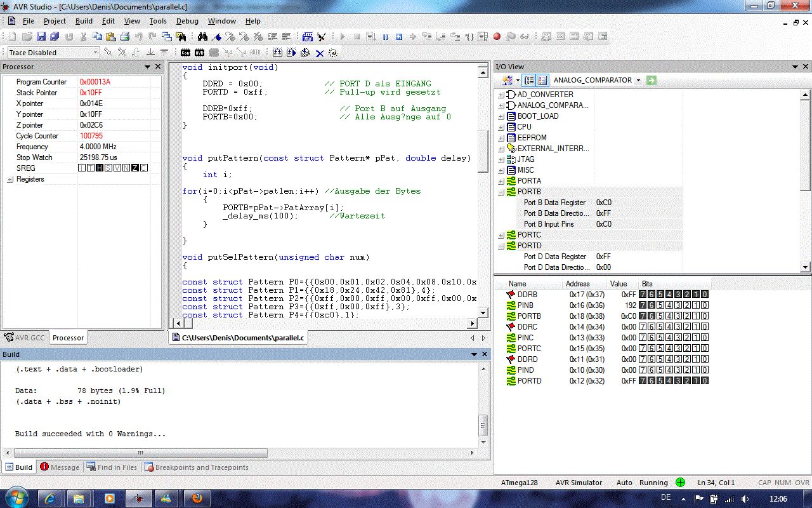Open the Breakpoints and Tracepoints tab
Screen dimensions: 812x508
pos(197,467)
